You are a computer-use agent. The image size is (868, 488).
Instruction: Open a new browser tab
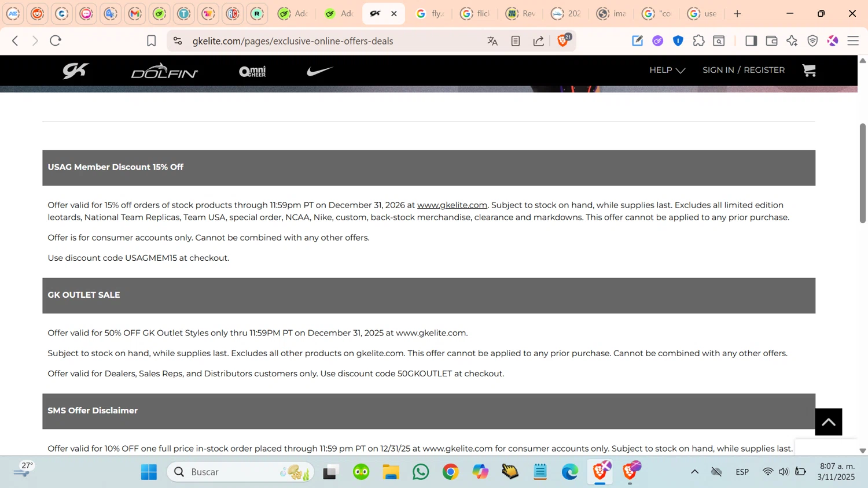click(737, 13)
